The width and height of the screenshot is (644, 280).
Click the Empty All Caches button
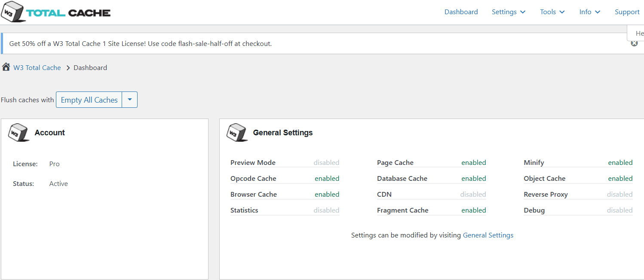coord(89,100)
